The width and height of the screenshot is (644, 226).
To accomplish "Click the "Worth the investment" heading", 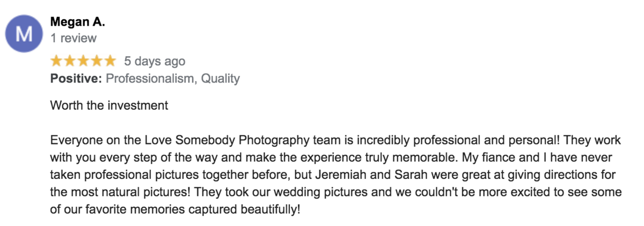I will click(109, 105).
